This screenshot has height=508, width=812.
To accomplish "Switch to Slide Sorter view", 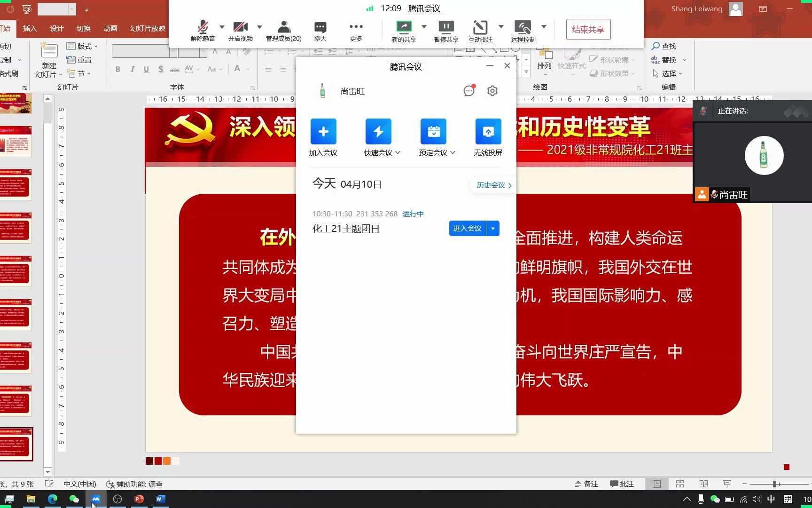I will click(679, 484).
